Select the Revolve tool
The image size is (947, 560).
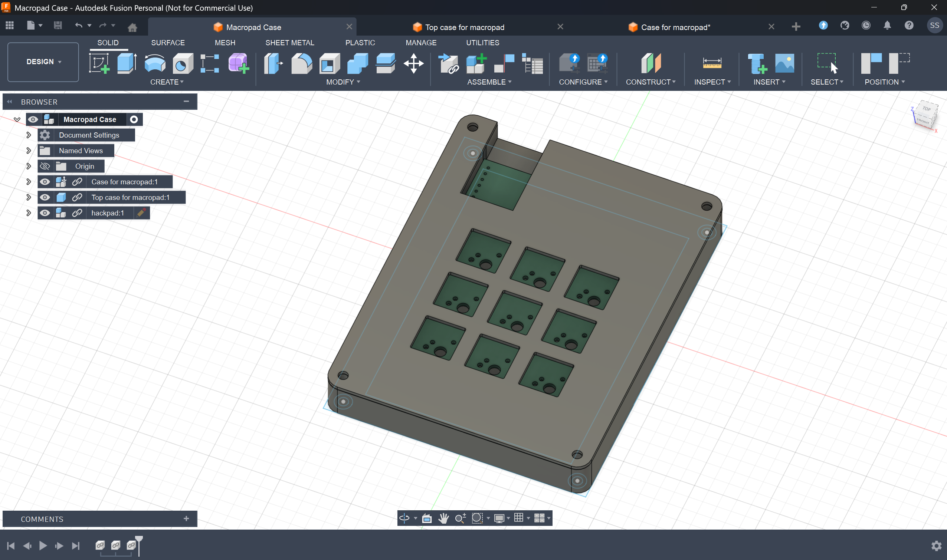click(x=155, y=63)
